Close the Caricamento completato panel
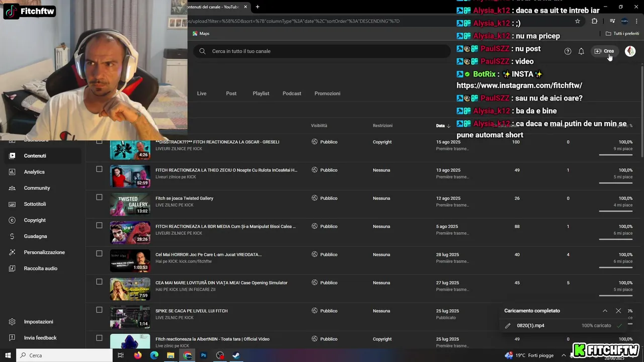 pos(618,311)
